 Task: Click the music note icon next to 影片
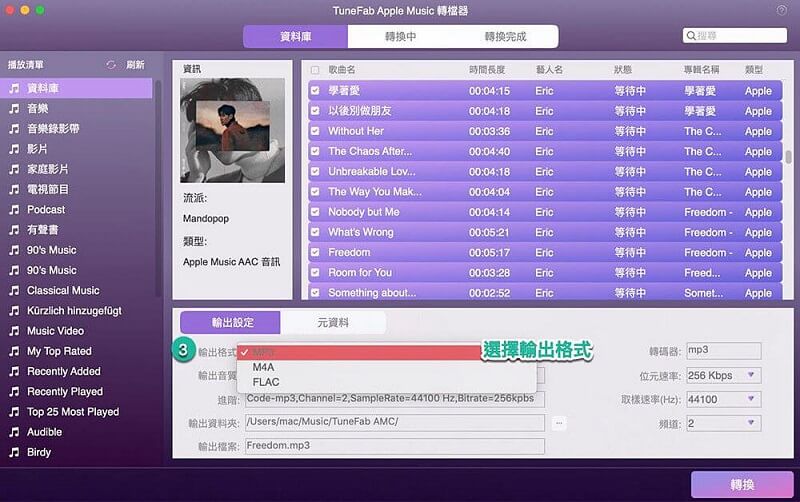click(14, 149)
